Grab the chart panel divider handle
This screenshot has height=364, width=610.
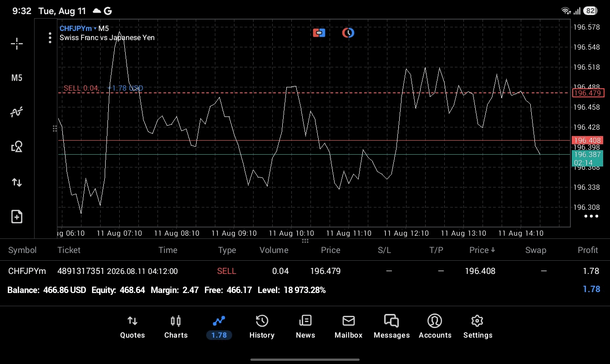click(x=305, y=241)
